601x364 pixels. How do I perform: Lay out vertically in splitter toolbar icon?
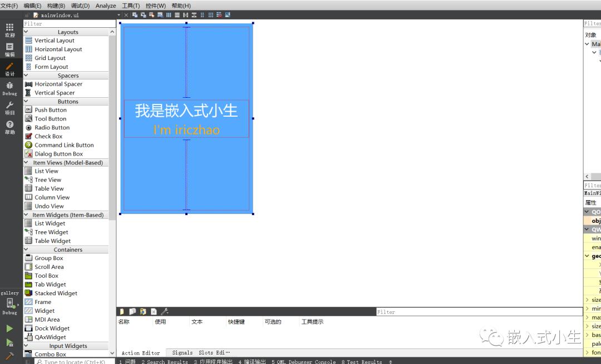point(194,15)
